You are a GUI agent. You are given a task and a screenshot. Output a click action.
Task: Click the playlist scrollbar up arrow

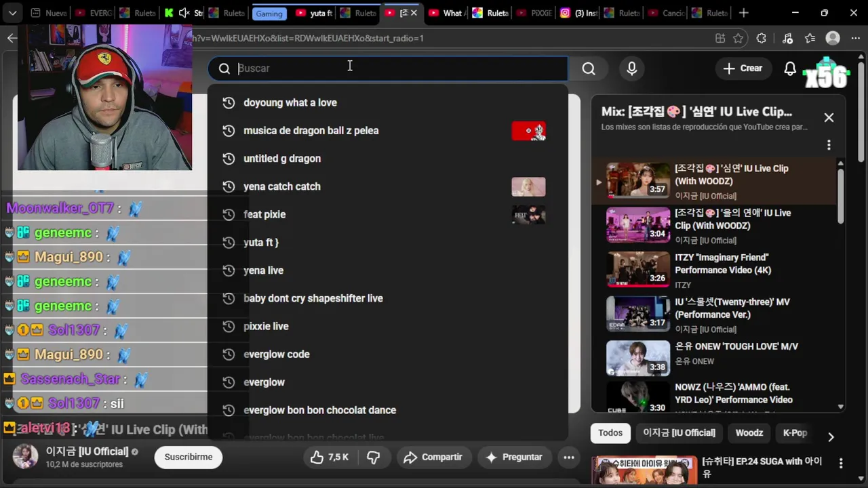[x=841, y=163]
